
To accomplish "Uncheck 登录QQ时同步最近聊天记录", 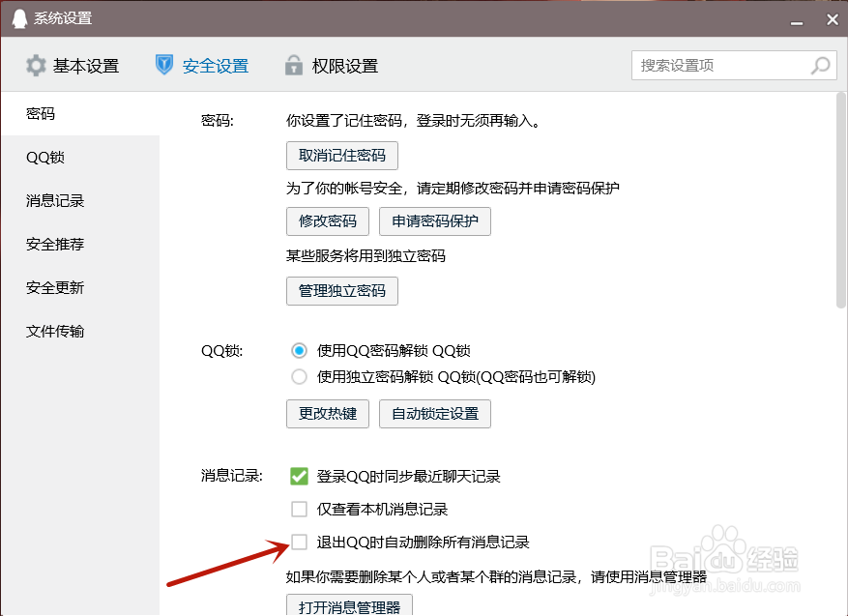I will point(300,476).
